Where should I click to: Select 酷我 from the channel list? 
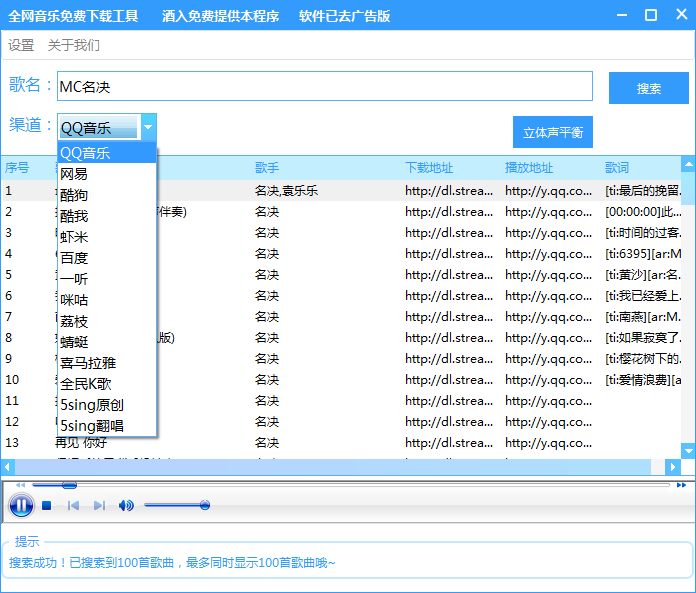pyautogui.click(x=107, y=216)
